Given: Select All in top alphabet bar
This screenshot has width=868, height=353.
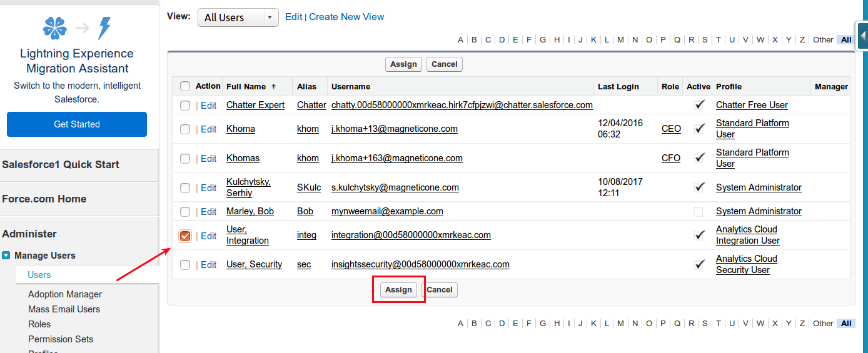Looking at the screenshot, I should click(x=846, y=40).
